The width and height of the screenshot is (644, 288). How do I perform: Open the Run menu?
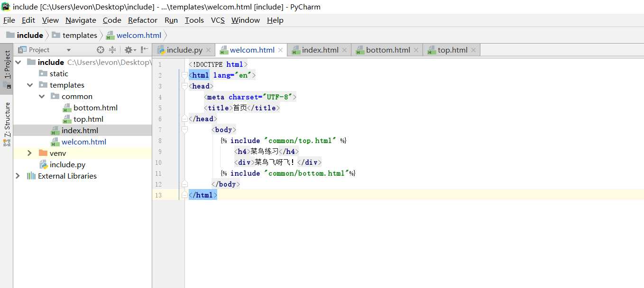pos(171,20)
